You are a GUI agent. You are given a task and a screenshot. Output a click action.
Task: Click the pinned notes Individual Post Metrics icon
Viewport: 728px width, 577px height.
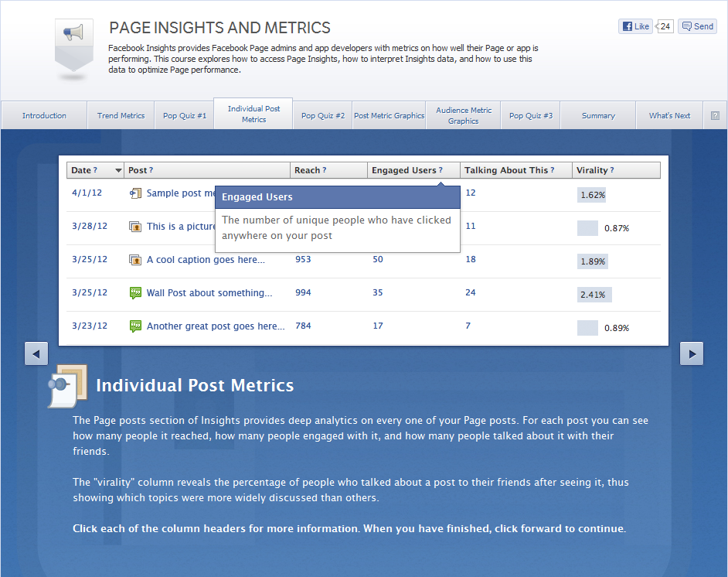click(68, 386)
